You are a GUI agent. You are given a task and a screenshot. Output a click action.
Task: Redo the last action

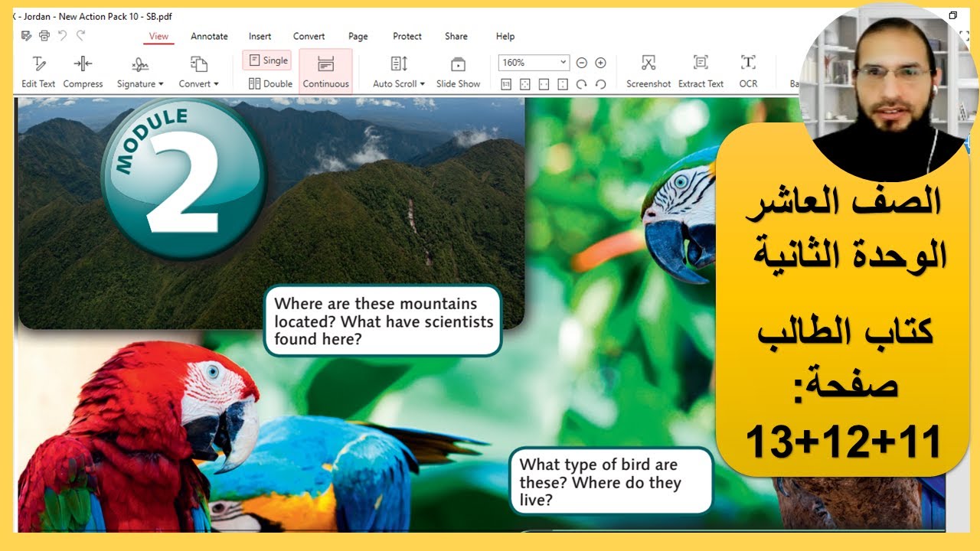pyautogui.click(x=80, y=35)
